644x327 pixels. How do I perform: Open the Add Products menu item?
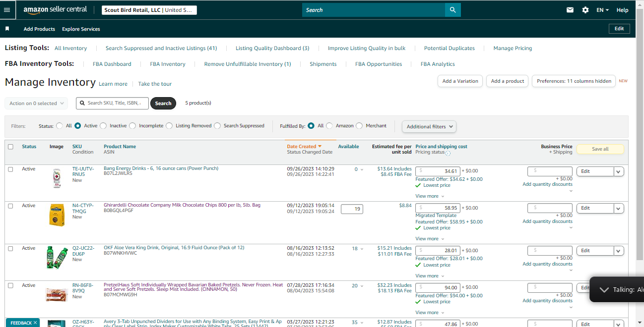[39, 29]
